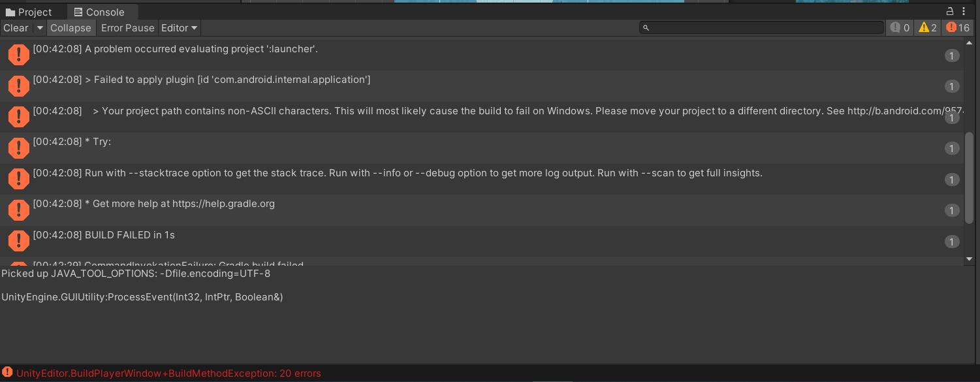Click the error icon beside the non-ASCII path entry
Screen dimensions: 980x382
click(x=18, y=117)
